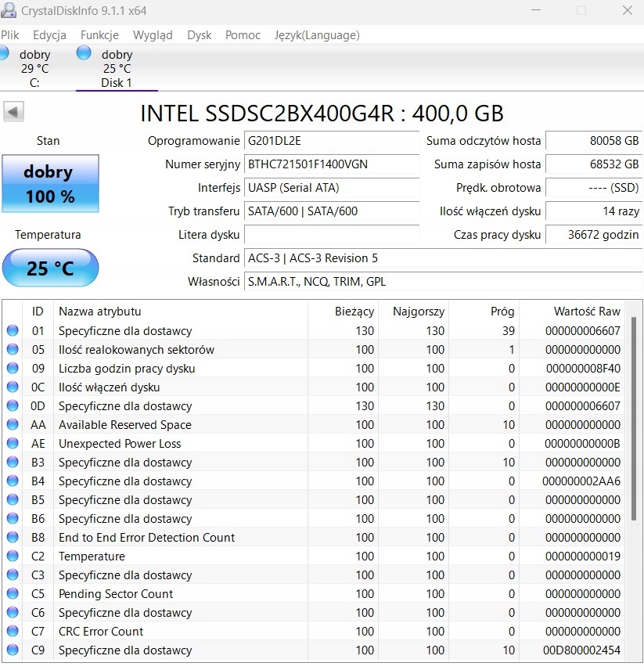Viewport: 644px width, 670px height.
Task: Click the CrystalDiskInfo app icon in title bar
Action: tap(9, 10)
